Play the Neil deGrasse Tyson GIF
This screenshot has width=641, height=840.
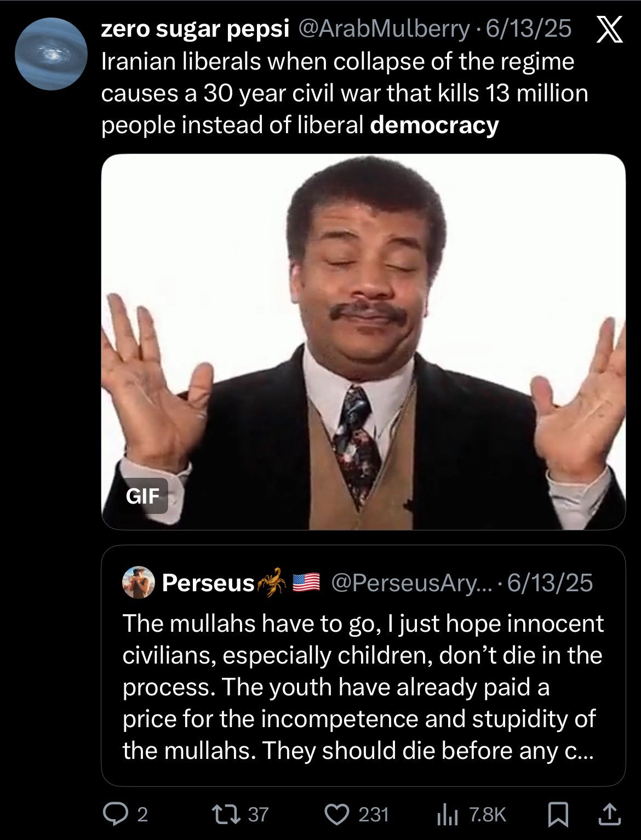pos(363,341)
